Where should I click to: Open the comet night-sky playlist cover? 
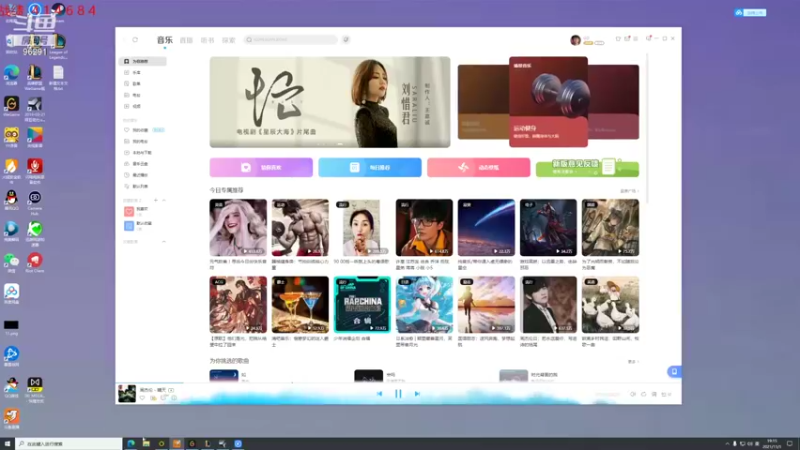pyautogui.click(x=486, y=228)
